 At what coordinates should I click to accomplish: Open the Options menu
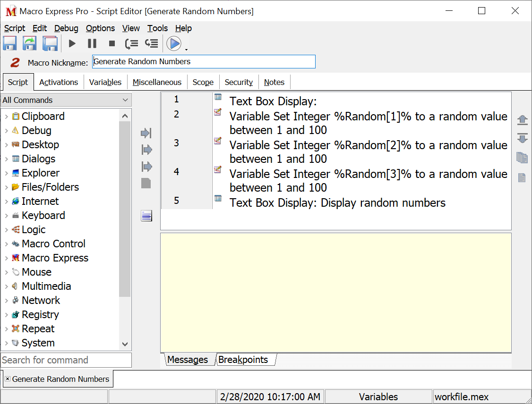click(x=101, y=28)
